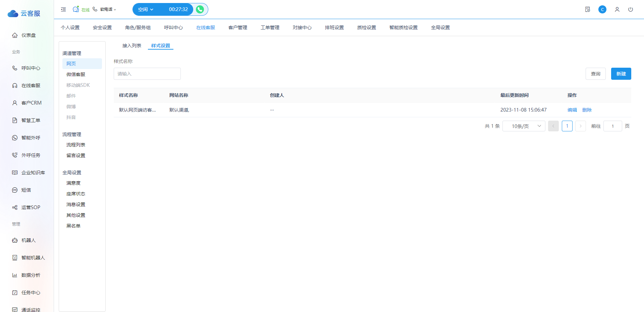The width and height of the screenshot is (644, 312).
Task: Open the document icon in top right
Action: click(x=588, y=9)
